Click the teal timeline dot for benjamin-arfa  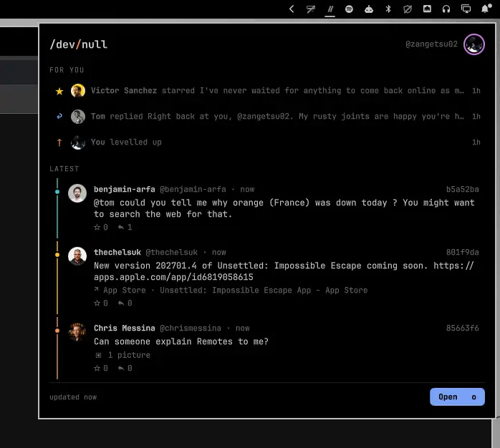pyautogui.click(x=57, y=192)
